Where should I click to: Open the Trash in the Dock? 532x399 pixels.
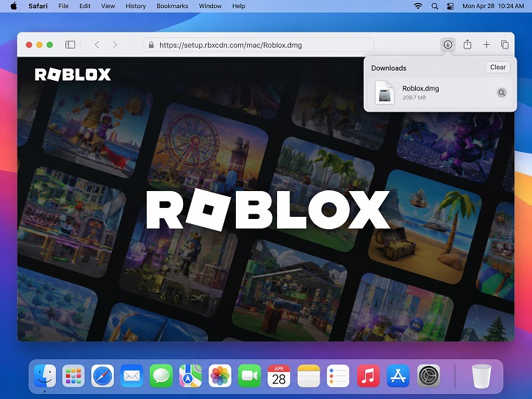coord(481,375)
